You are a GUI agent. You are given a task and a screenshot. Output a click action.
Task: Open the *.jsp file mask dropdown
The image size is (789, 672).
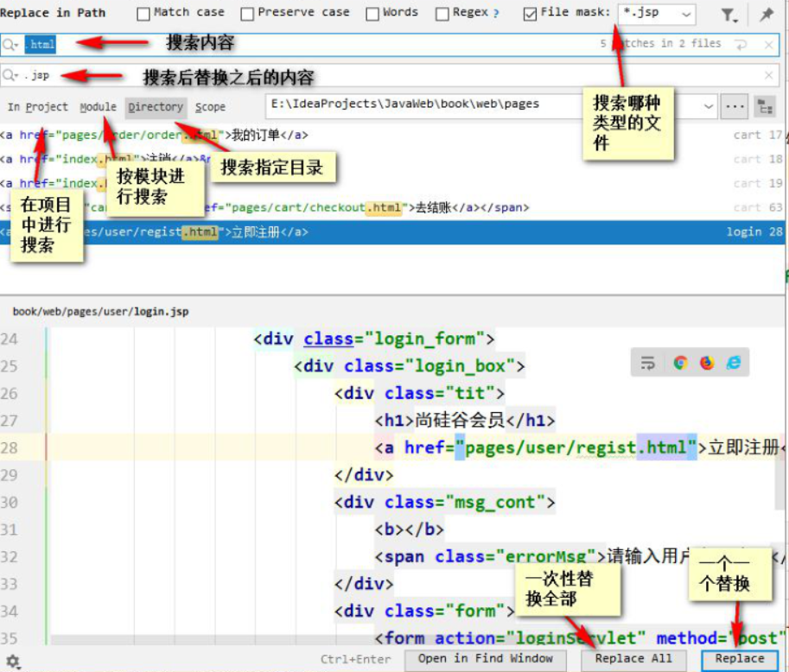coord(686,14)
